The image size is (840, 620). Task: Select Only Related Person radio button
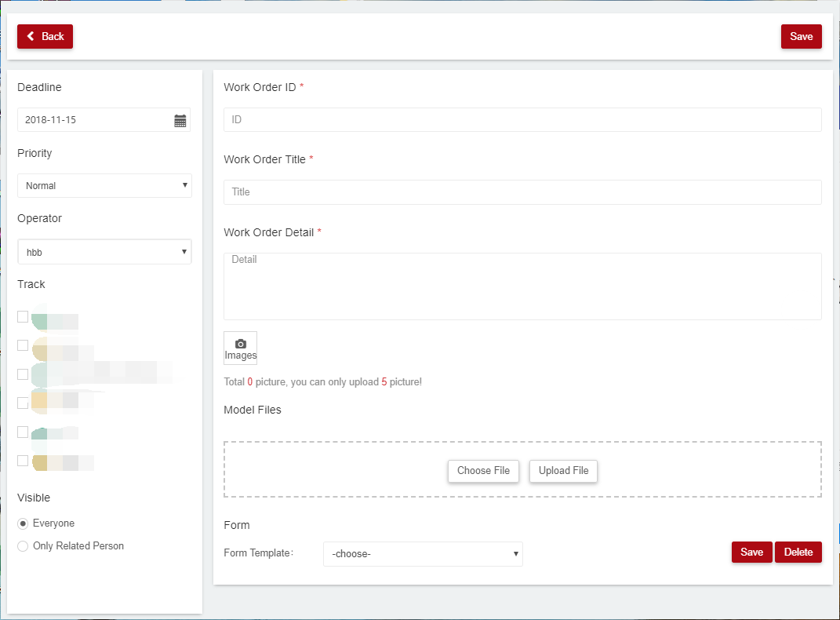(24, 546)
